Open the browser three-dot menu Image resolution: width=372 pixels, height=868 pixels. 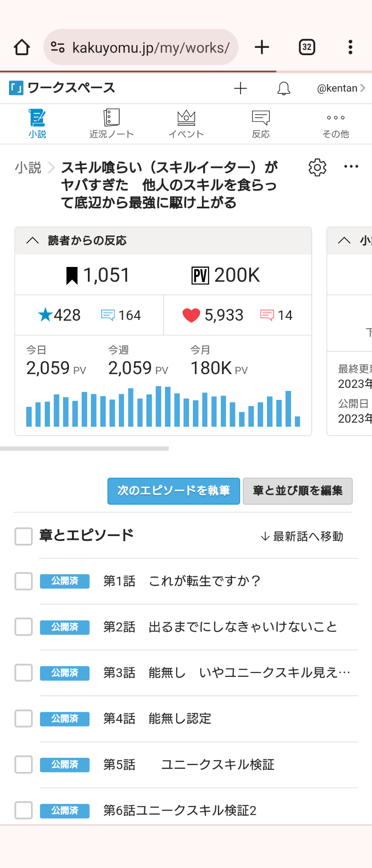350,47
